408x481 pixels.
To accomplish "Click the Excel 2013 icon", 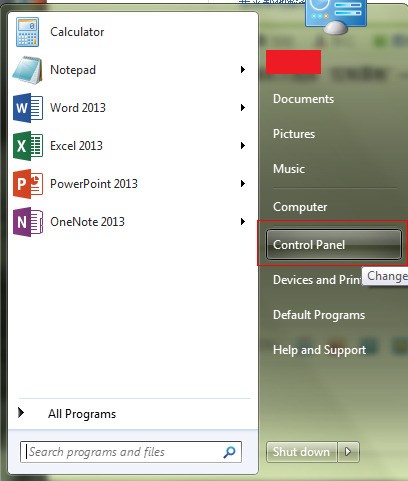I will (x=28, y=146).
